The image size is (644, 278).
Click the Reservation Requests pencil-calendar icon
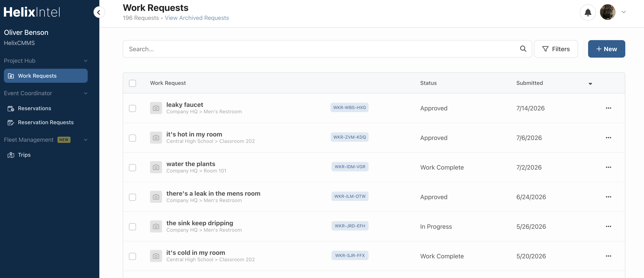pyautogui.click(x=11, y=122)
